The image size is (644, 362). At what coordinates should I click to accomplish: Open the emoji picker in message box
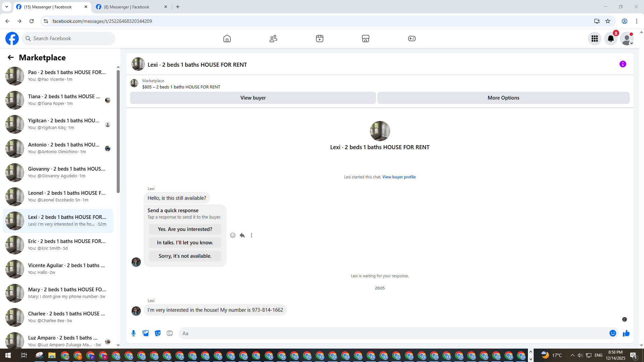613,333
